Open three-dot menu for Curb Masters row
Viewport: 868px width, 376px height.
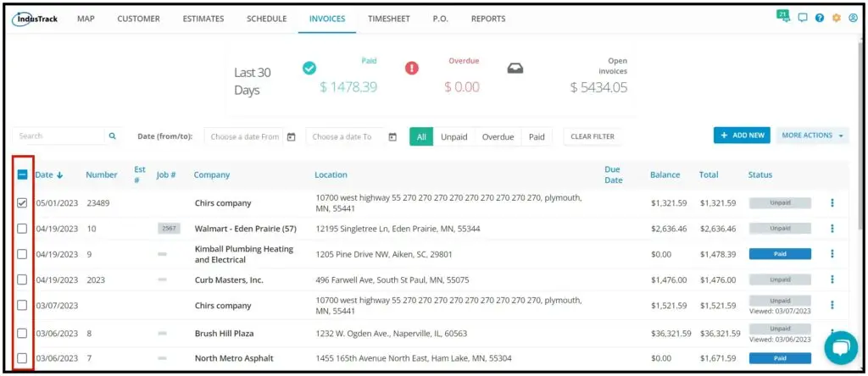click(x=832, y=279)
